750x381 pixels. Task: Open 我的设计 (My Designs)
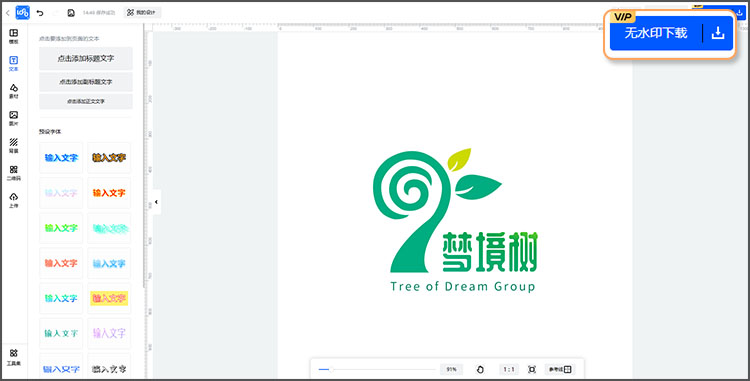click(x=143, y=13)
